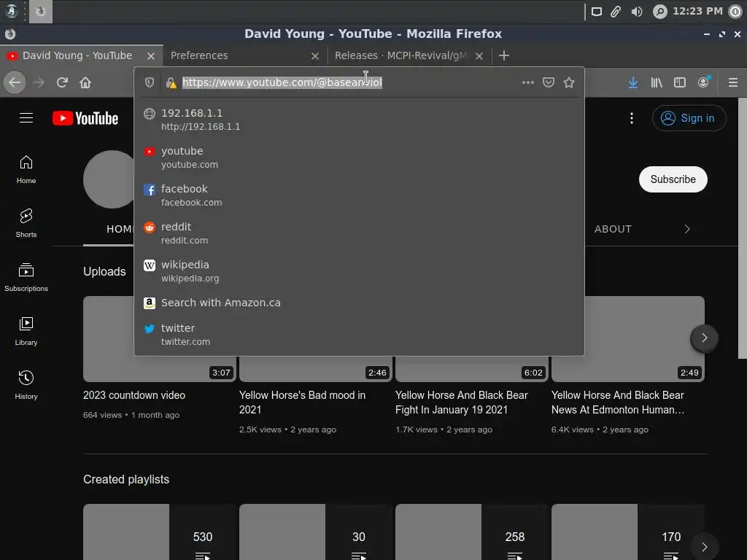
Task: Save page to Pocket
Action: (549, 82)
